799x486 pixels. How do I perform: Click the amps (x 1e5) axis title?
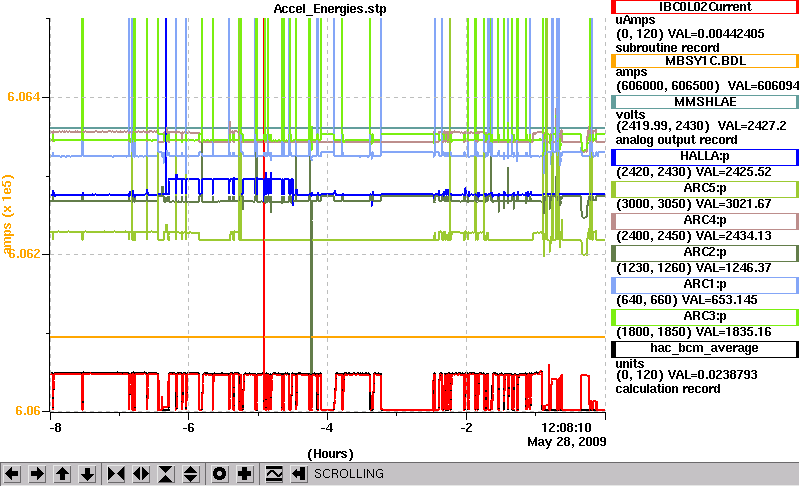click(x=8, y=214)
